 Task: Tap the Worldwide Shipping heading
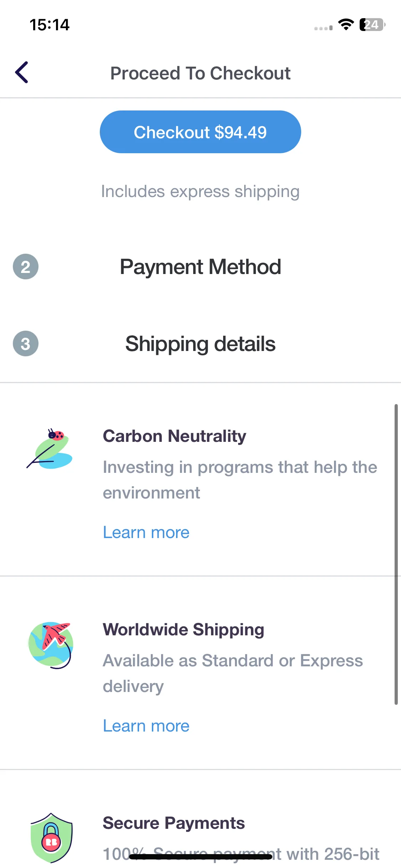pyautogui.click(x=184, y=630)
